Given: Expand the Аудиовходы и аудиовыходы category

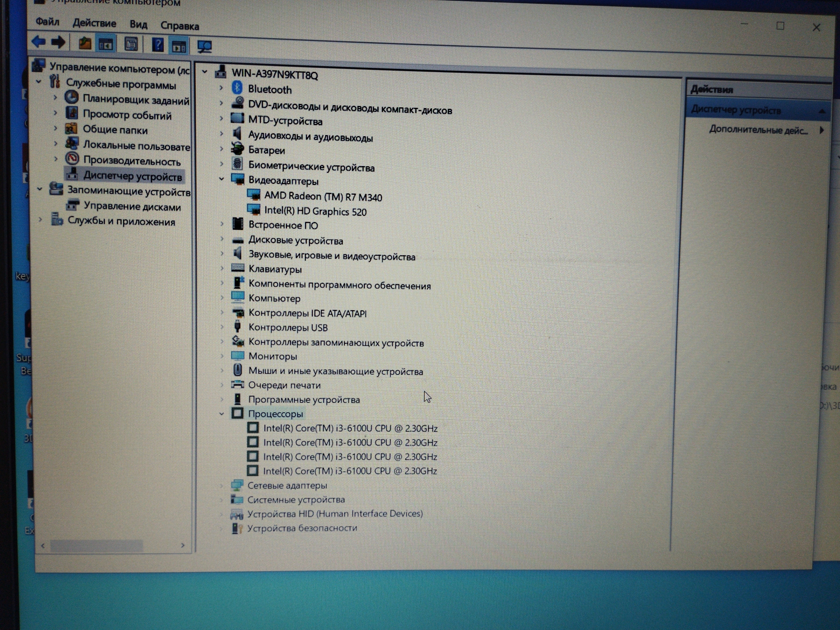Looking at the screenshot, I should click(221, 133).
